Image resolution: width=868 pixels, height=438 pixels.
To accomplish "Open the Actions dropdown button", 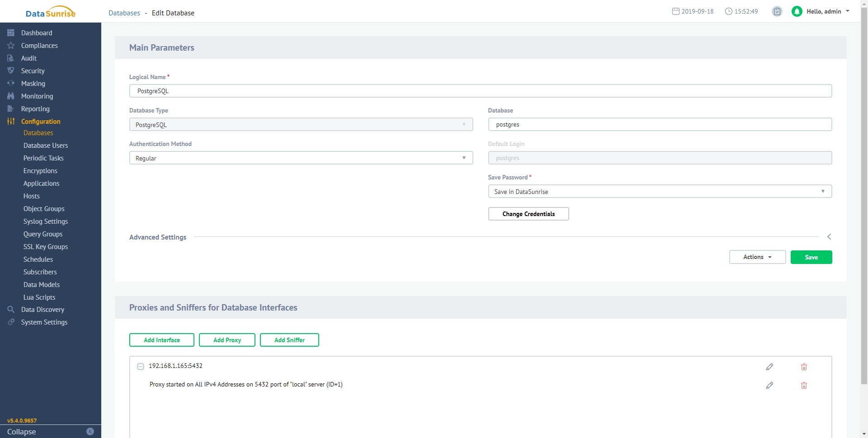I will (x=757, y=257).
